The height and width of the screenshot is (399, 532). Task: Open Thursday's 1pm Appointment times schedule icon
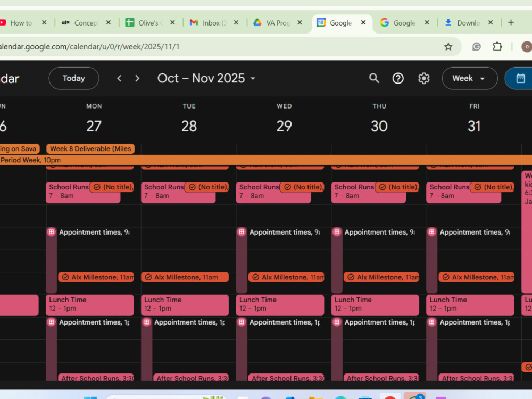click(337, 322)
